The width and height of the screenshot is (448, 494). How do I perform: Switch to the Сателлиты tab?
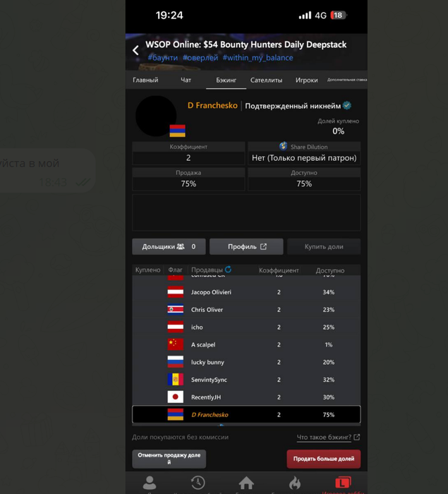[x=266, y=80]
